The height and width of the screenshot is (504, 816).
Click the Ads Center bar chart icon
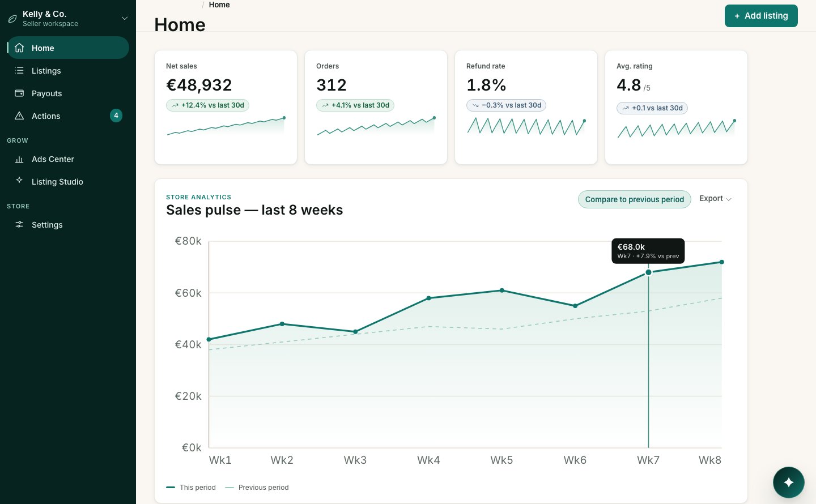coord(19,159)
